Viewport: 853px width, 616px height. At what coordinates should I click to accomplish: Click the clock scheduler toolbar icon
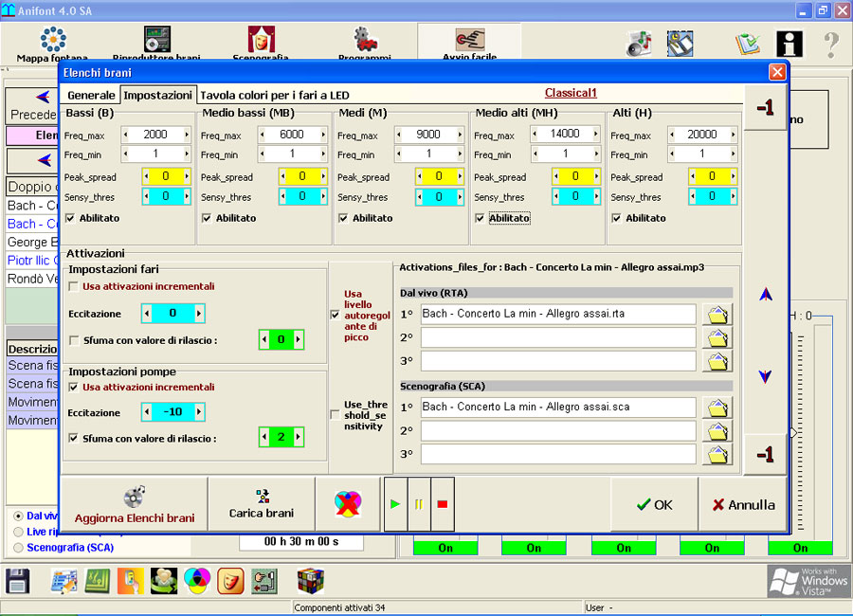click(680, 44)
